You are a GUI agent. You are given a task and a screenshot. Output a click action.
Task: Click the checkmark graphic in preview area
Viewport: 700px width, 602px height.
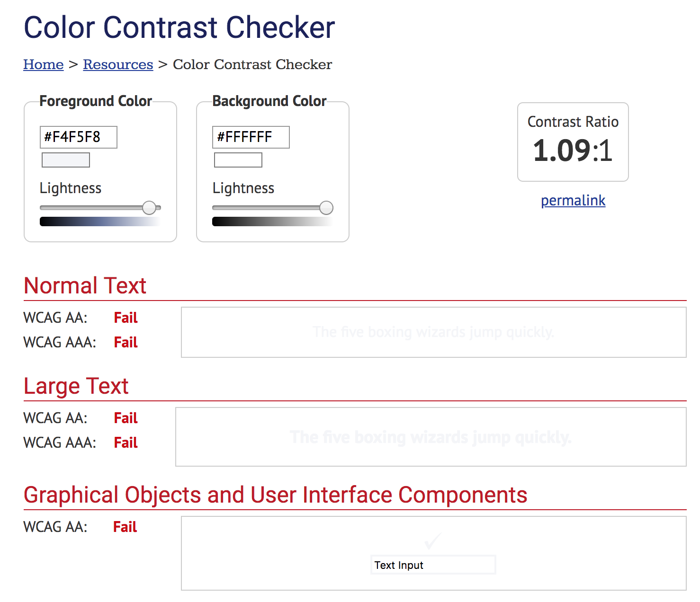click(x=432, y=541)
